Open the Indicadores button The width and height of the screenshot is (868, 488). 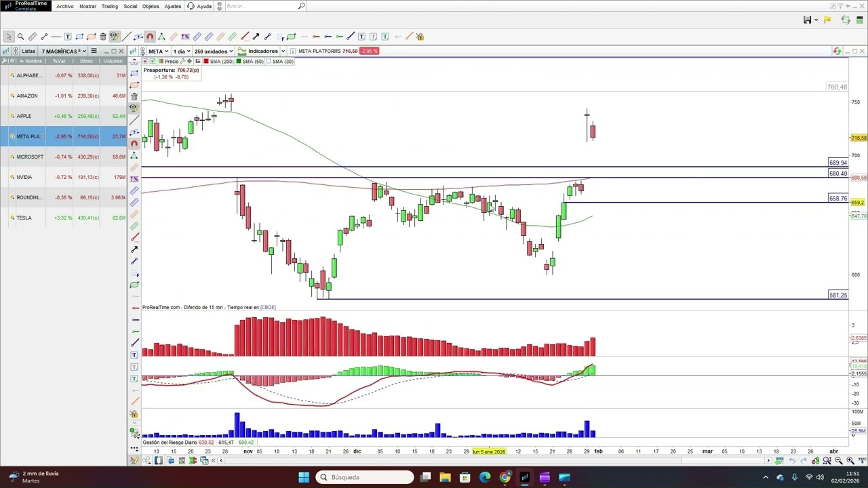(x=258, y=52)
